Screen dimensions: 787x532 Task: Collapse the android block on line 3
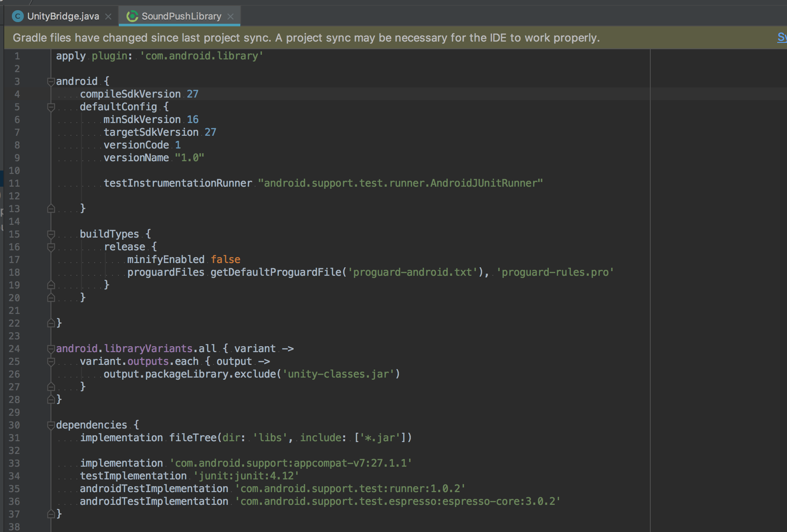[x=51, y=81]
